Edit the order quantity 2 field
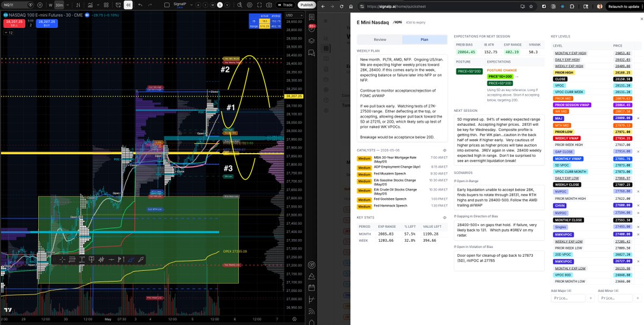This screenshot has height=325, width=644. tap(30, 25)
